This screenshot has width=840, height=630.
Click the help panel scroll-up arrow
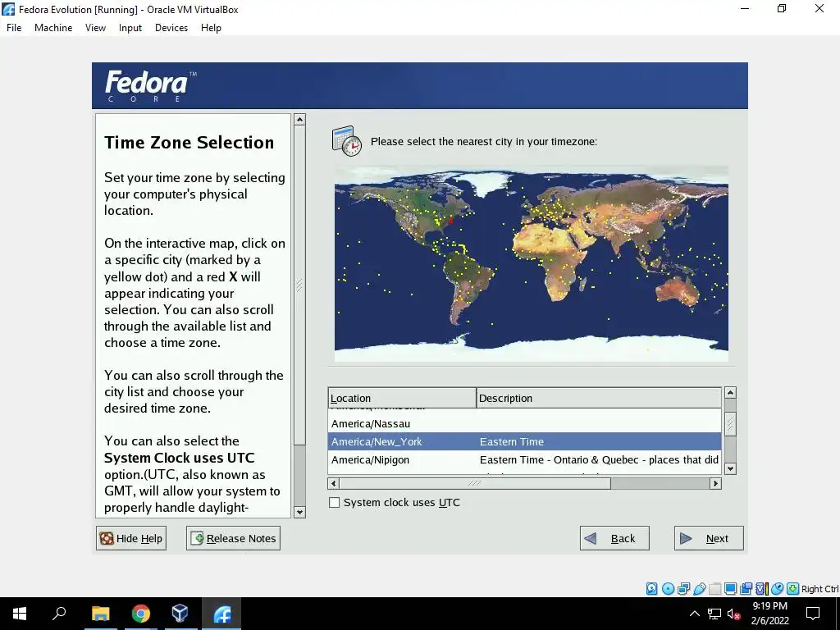pyautogui.click(x=300, y=120)
